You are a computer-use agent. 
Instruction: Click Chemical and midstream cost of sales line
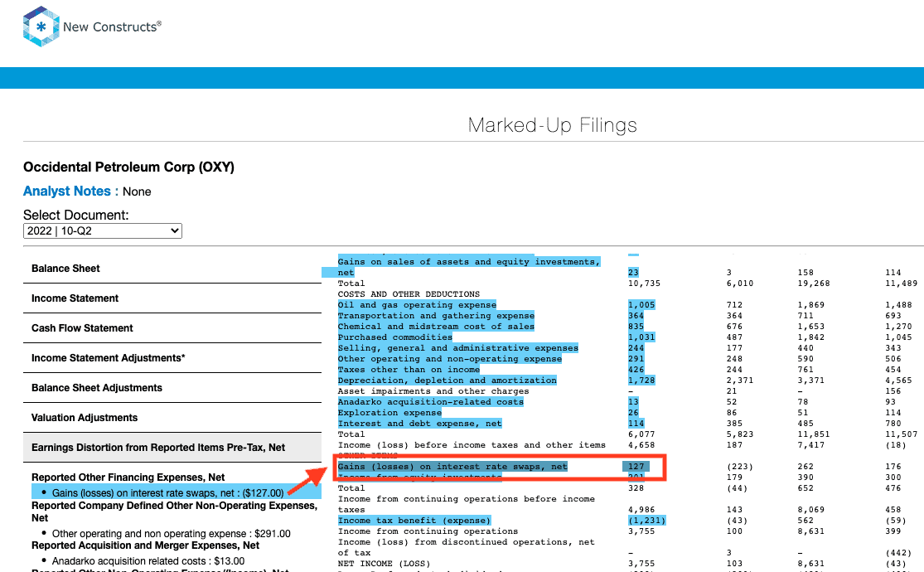[x=436, y=326]
